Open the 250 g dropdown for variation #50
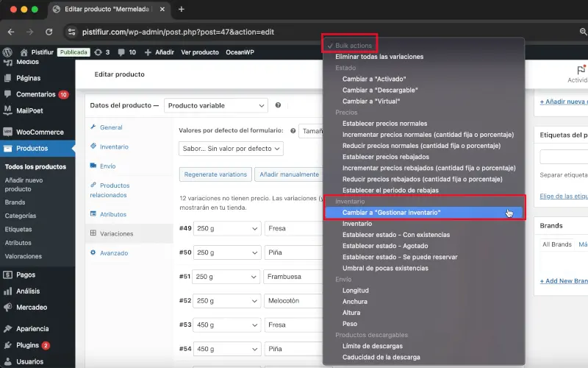 tap(227, 252)
